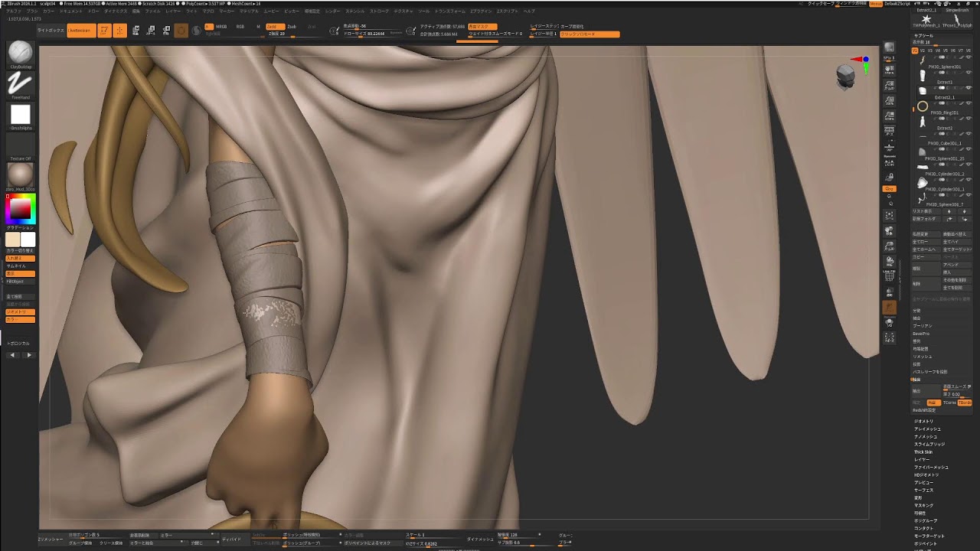Click the アペンド button
The width and height of the screenshot is (980, 551).
pos(956,264)
